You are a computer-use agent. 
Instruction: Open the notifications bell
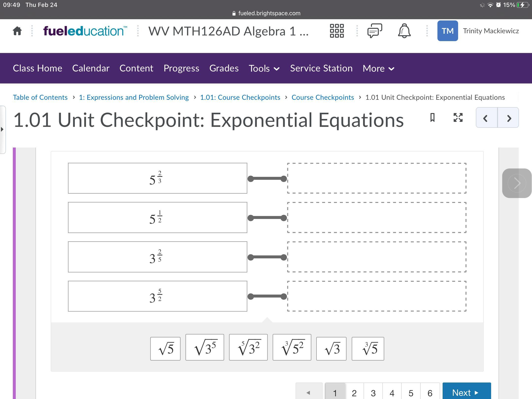(x=404, y=31)
